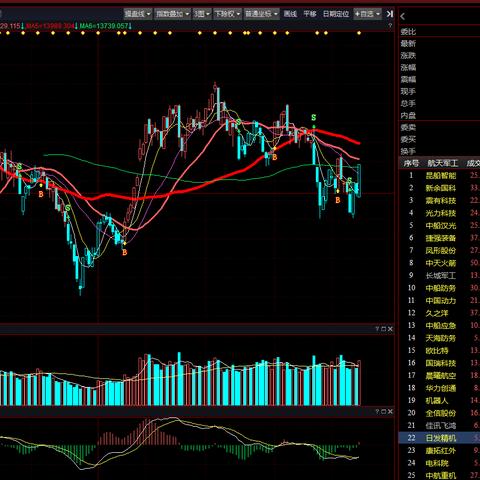Screen dimensions: 480x480
Task: Click the 序号 column header
Action: point(411,163)
